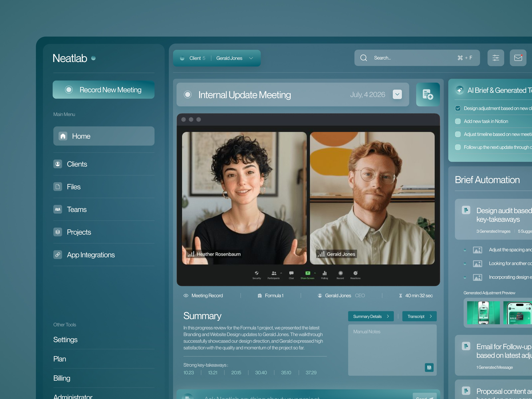Jump to key-takeaway timestamp 20.15
The width and height of the screenshot is (532, 399).
pos(236,373)
